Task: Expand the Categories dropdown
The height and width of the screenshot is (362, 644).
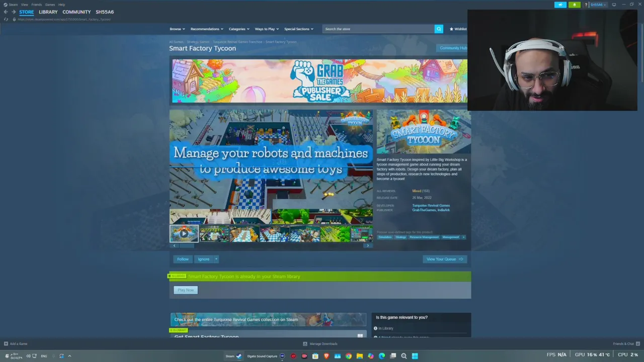Action: 239,29
